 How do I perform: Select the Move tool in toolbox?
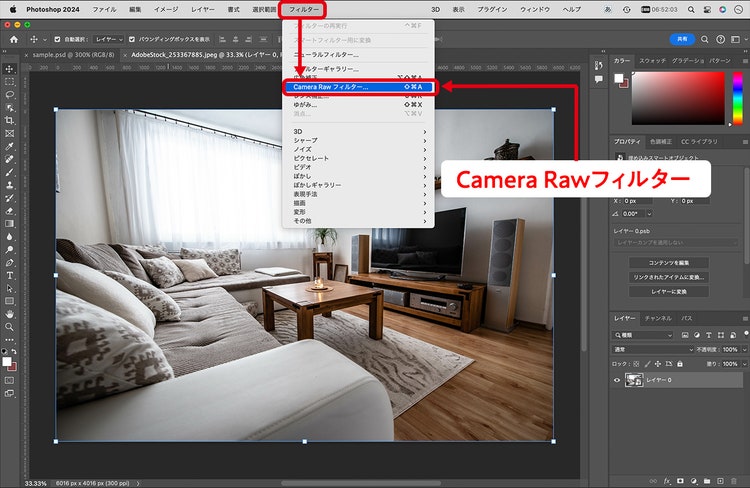click(x=9, y=69)
